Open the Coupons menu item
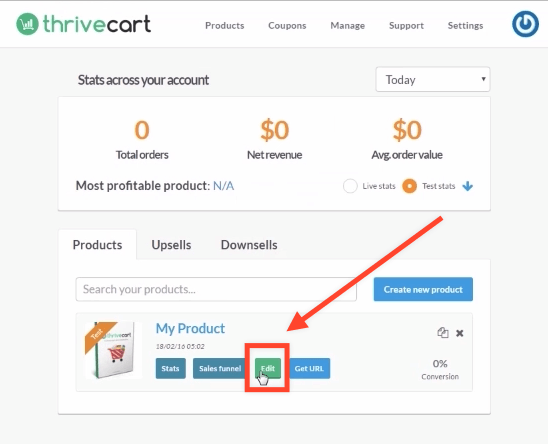Viewport: 548px width, 444px height. pyautogui.click(x=287, y=26)
